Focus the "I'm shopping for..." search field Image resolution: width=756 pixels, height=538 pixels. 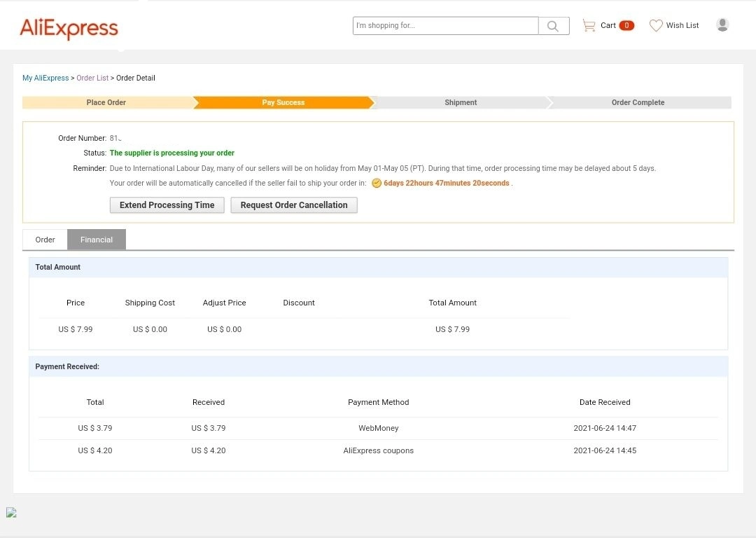point(445,26)
